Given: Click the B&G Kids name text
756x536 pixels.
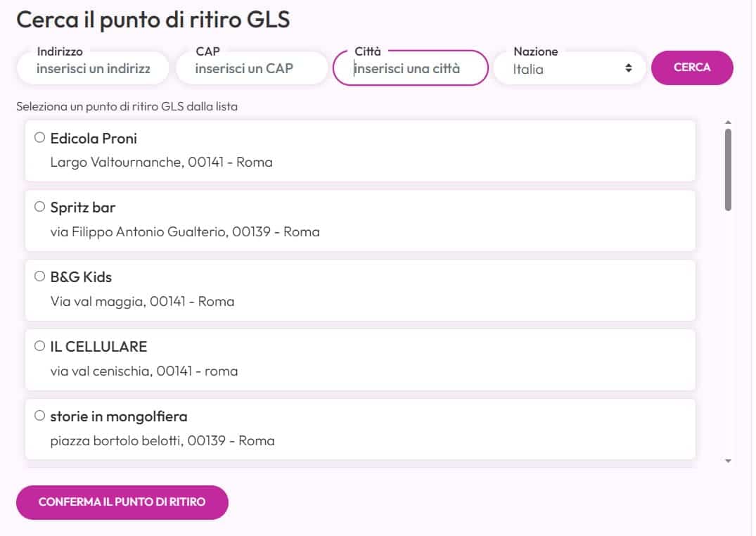Looking at the screenshot, I should pos(81,277).
